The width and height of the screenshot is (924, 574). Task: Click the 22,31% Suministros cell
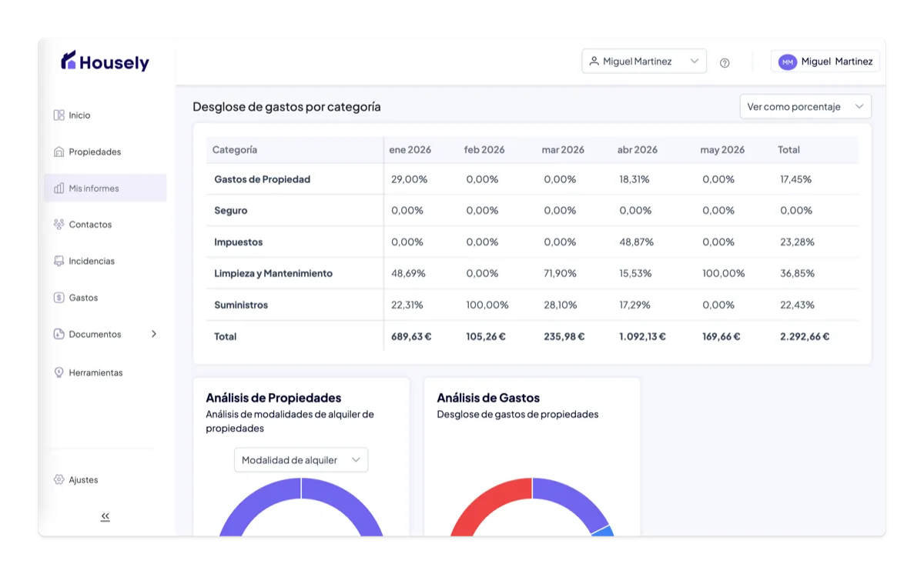click(x=407, y=305)
